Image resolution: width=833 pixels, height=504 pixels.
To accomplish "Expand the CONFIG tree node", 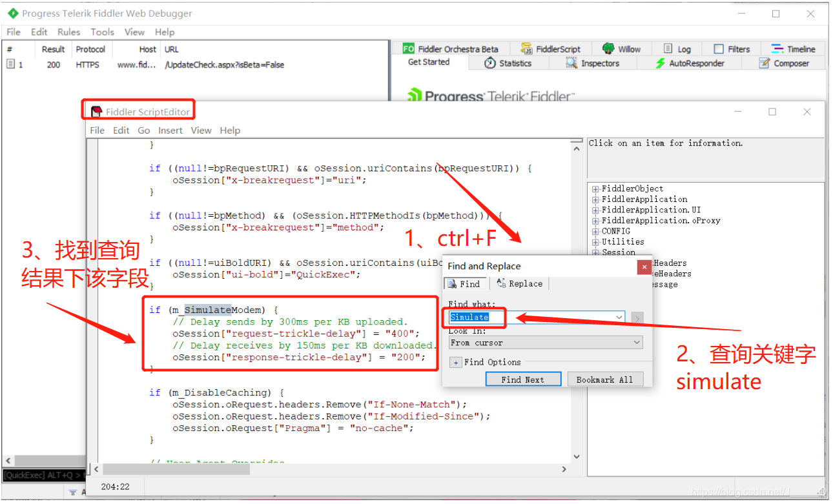I will pos(595,232).
